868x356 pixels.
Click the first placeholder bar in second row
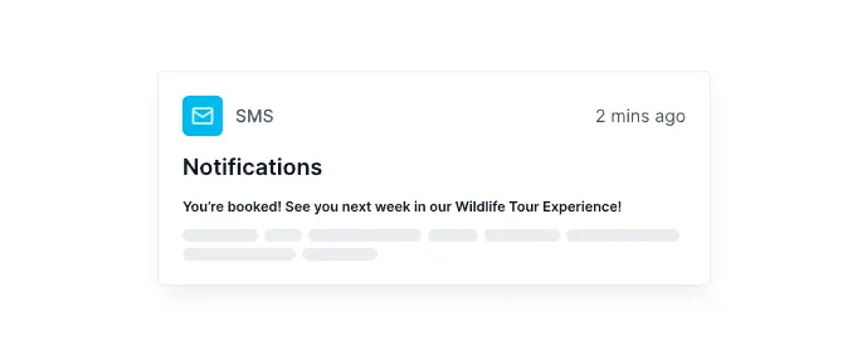point(239,254)
